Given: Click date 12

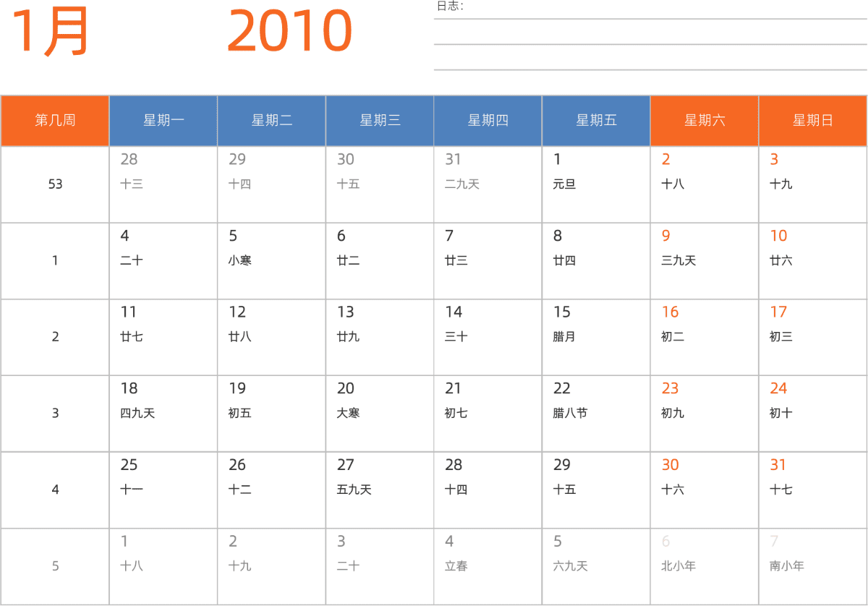Looking at the screenshot, I should (237, 312).
